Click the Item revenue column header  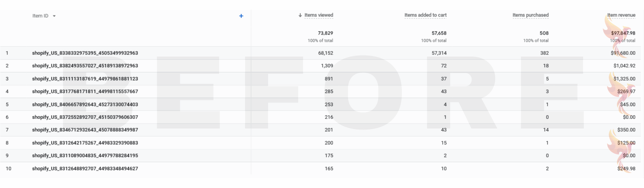(x=621, y=15)
